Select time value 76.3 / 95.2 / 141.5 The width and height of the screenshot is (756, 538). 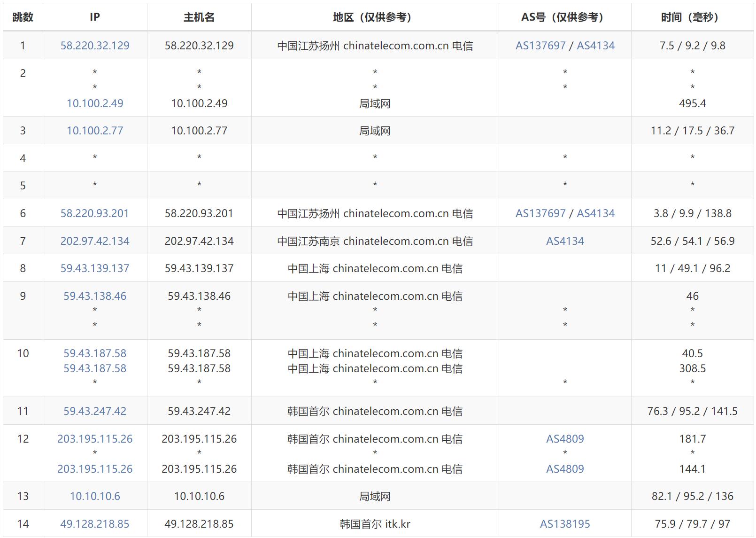click(692, 411)
